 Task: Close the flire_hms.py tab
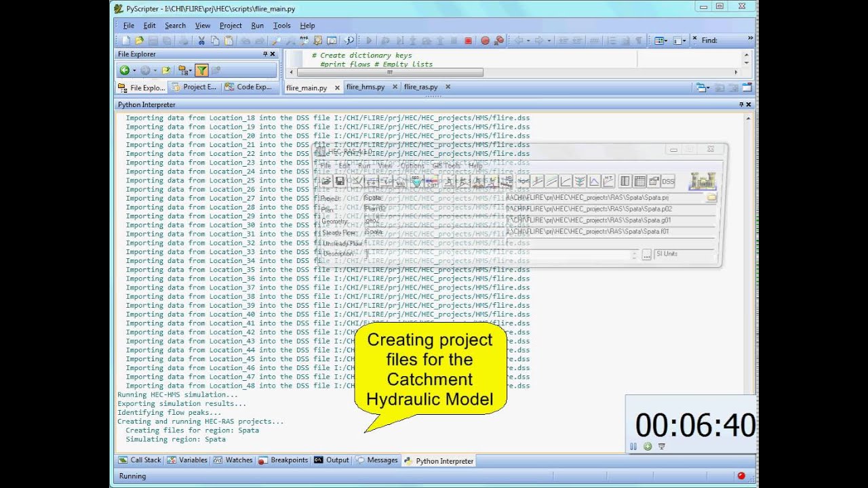(x=395, y=87)
